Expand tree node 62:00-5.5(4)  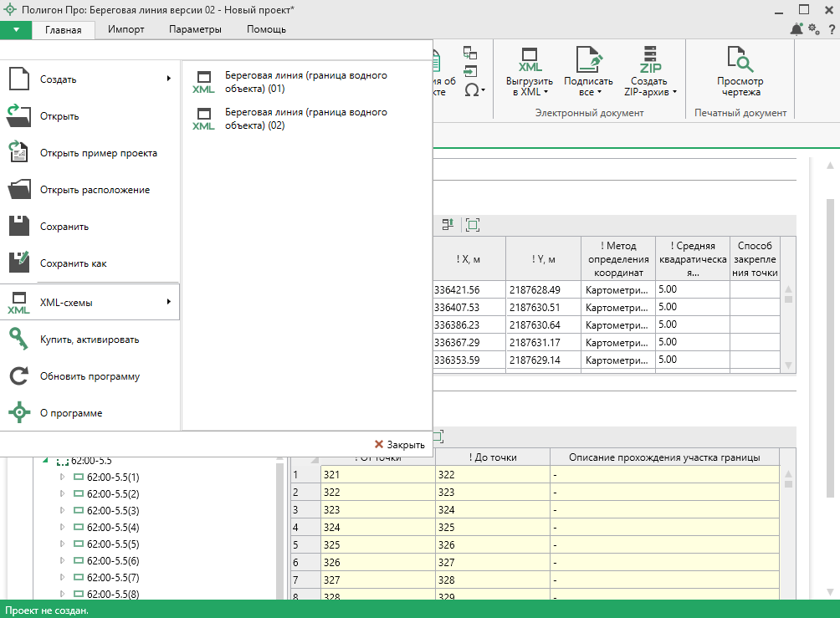[61, 527]
